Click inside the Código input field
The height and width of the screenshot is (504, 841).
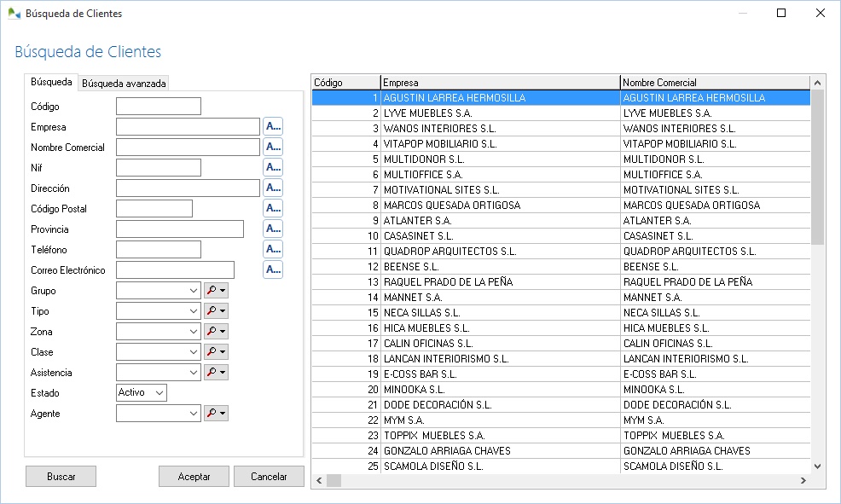tap(158, 107)
